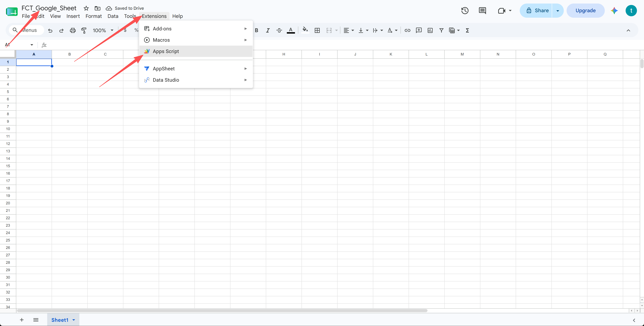This screenshot has width=644, height=326.
Task: Open the Help menu
Action: [x=177, y=16]
